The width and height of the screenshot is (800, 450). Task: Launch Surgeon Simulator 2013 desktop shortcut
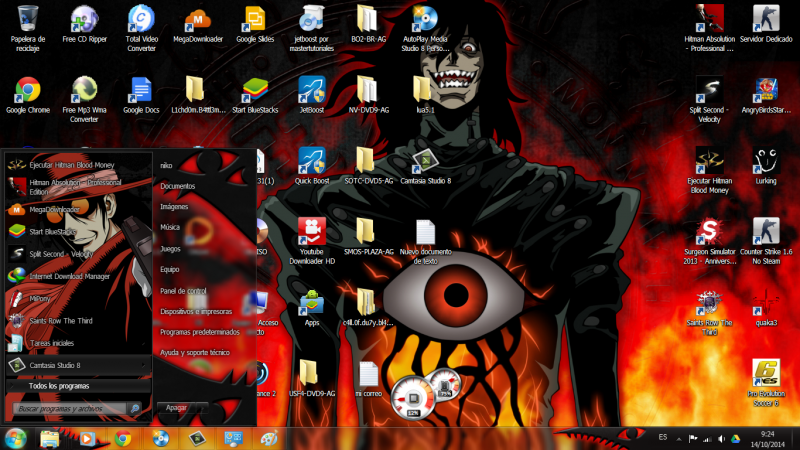[x=710, y=232]
